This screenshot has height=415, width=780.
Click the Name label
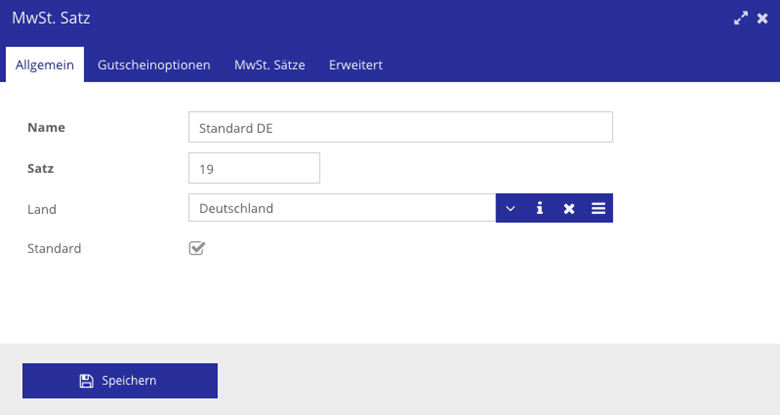(46, 127)
